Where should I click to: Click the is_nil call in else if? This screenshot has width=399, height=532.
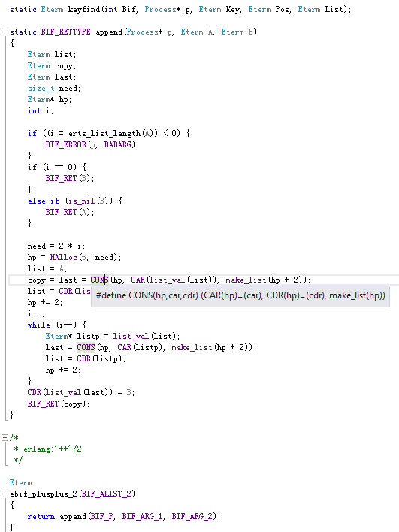81,201
